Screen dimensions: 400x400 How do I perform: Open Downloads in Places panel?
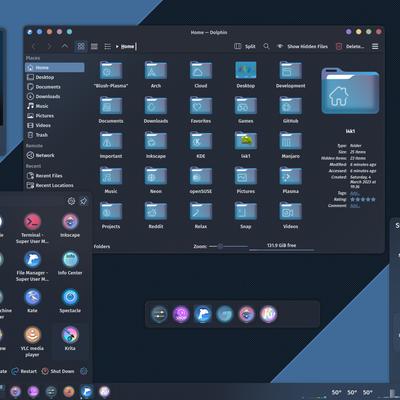point(55,96)
